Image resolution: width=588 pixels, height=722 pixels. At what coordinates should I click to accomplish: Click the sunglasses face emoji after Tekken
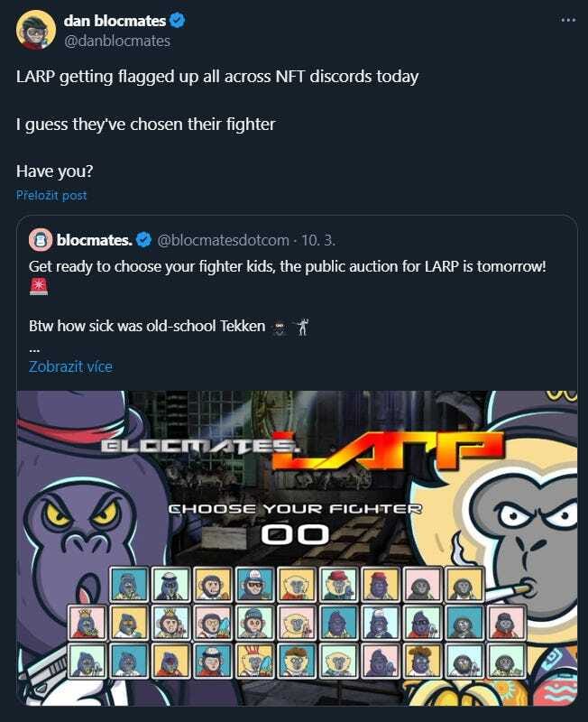(x=279, y=328)
